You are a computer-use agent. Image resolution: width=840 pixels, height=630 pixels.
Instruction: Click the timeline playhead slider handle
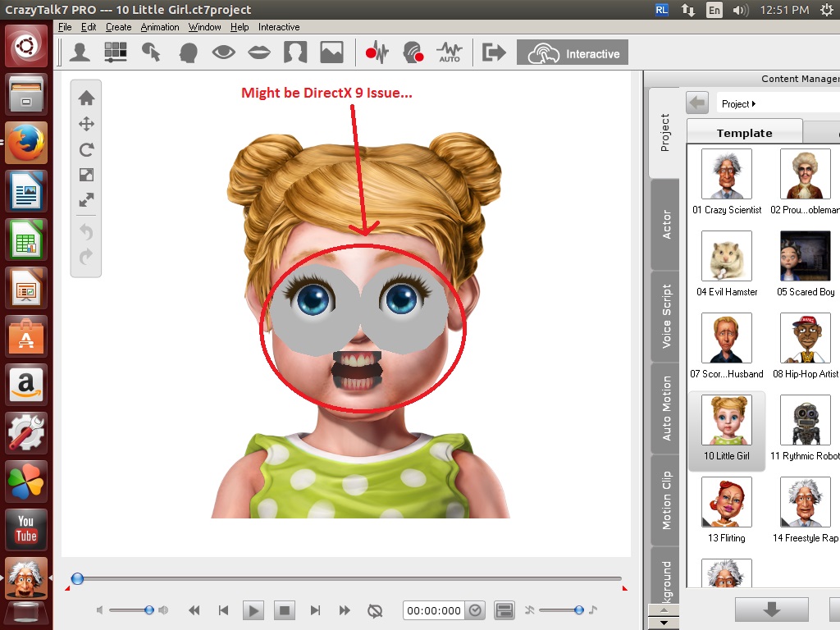[x=78, y=578]
